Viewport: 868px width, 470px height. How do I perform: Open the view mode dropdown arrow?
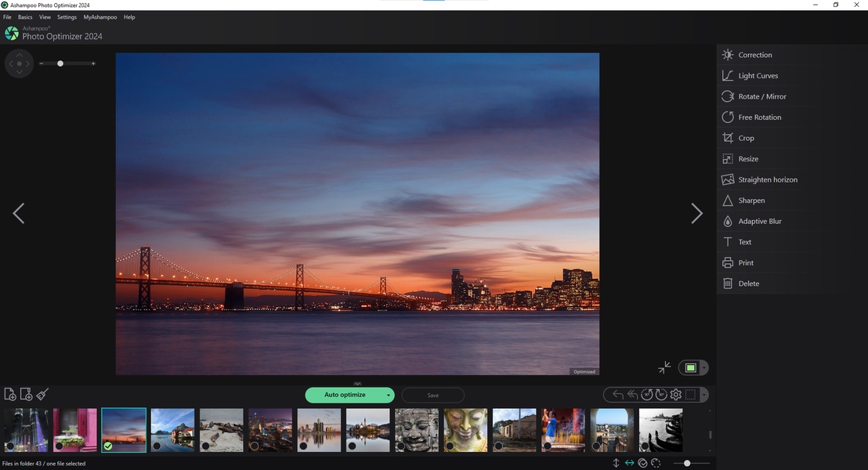704,367
